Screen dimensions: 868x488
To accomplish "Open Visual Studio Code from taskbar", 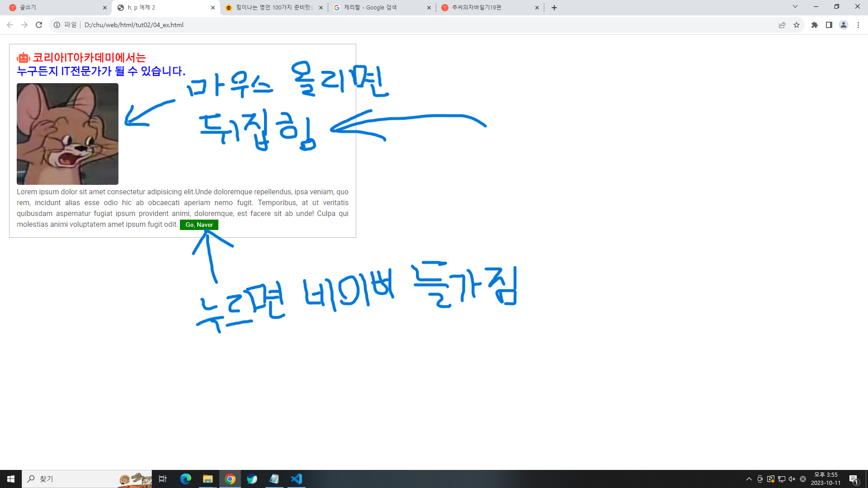I will click(296, 479).
